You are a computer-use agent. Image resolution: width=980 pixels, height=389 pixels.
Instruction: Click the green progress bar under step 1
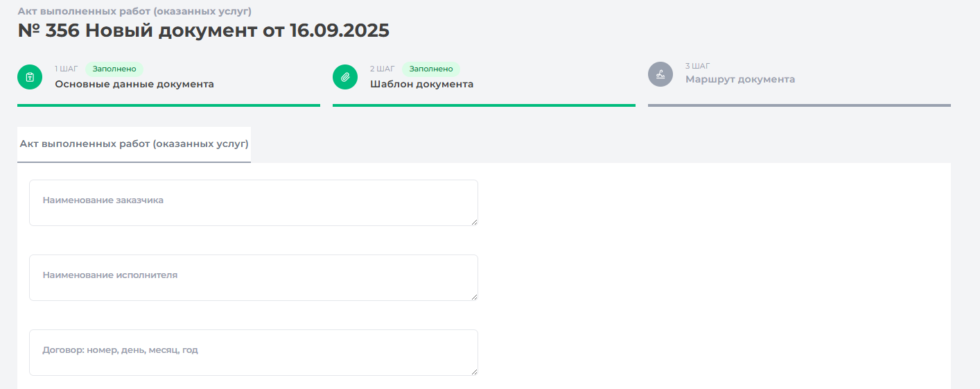[x=168, y=105]
